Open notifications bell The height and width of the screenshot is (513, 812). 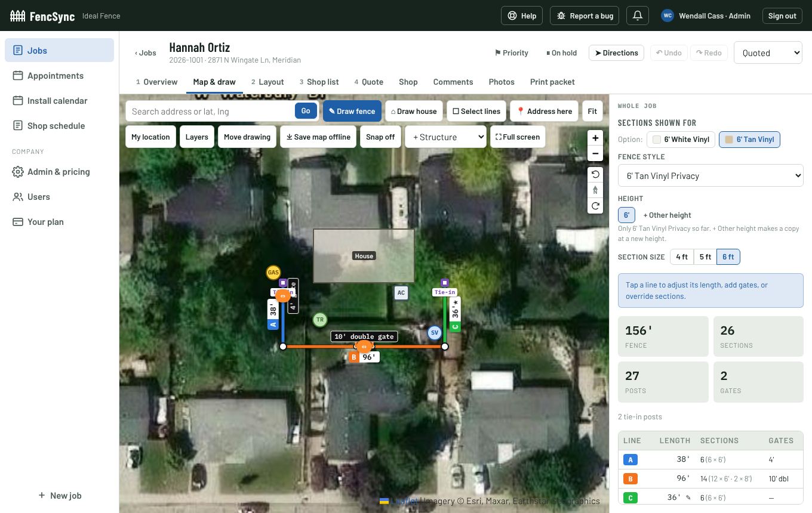[x=638, y=16]
